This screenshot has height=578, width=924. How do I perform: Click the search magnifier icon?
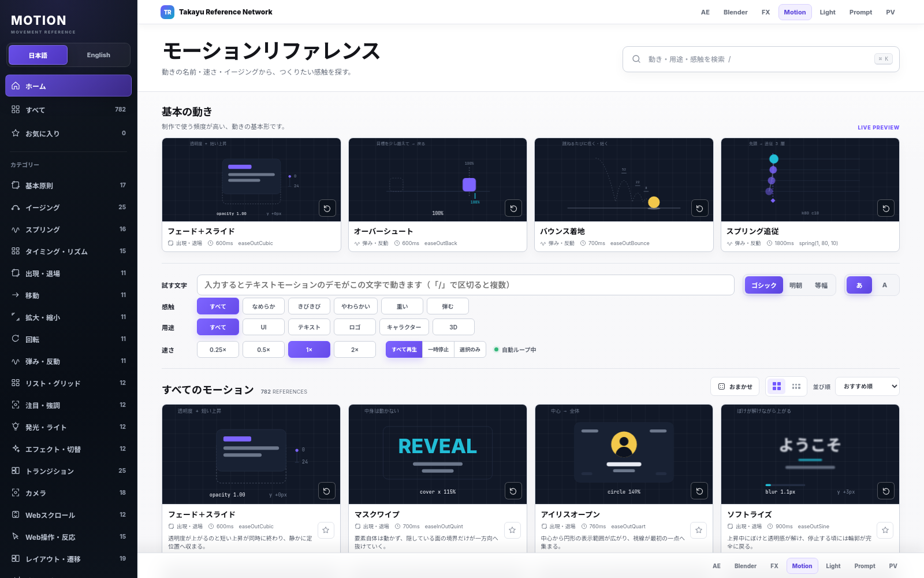pyautogui.click(x=636, y=59)
